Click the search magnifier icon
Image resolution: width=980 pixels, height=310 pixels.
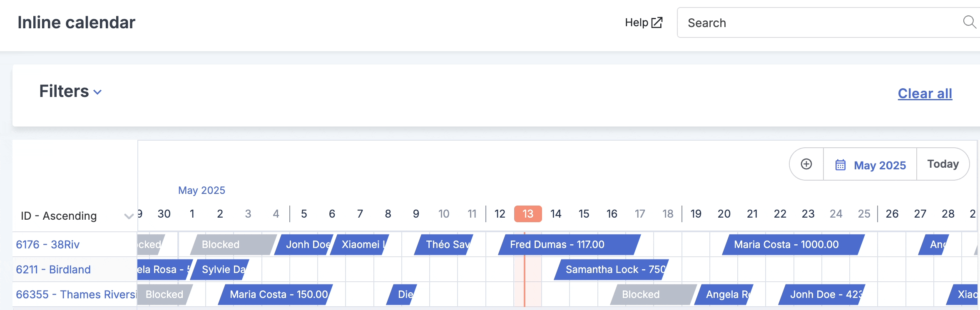[970, 22]
